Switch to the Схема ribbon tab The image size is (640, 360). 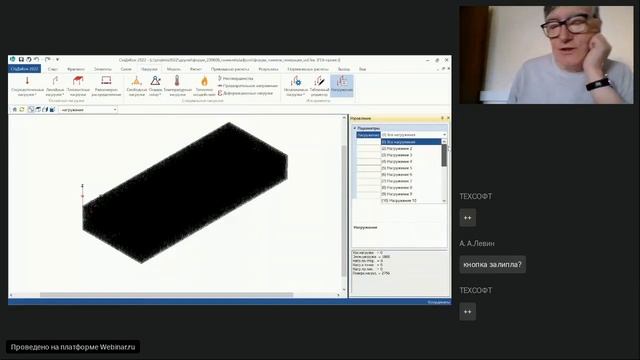(126, 69)
